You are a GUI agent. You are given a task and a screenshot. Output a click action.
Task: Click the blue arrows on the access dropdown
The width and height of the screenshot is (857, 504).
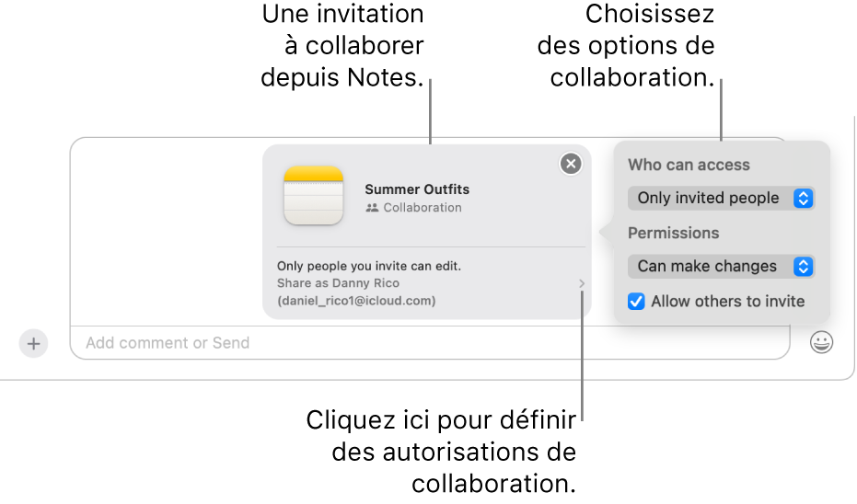click(803, 198)
